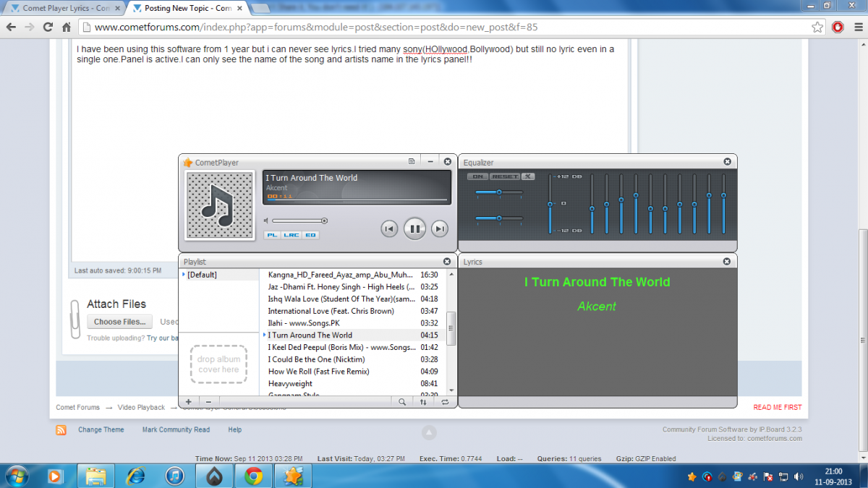The image size is (868, 488).
Task: Skip to previous track in CometPlayer
Action: pyautogui.click(x=389, y=229)
